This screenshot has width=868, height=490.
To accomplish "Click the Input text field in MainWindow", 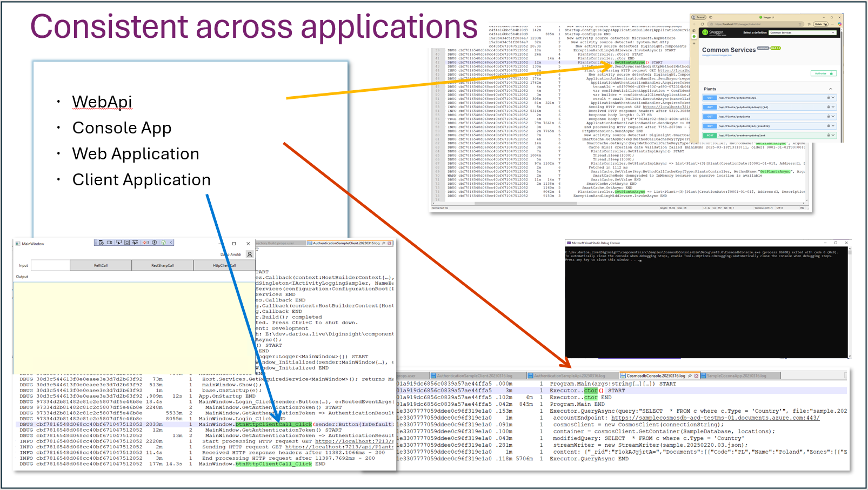I will [x=50, y=265].
